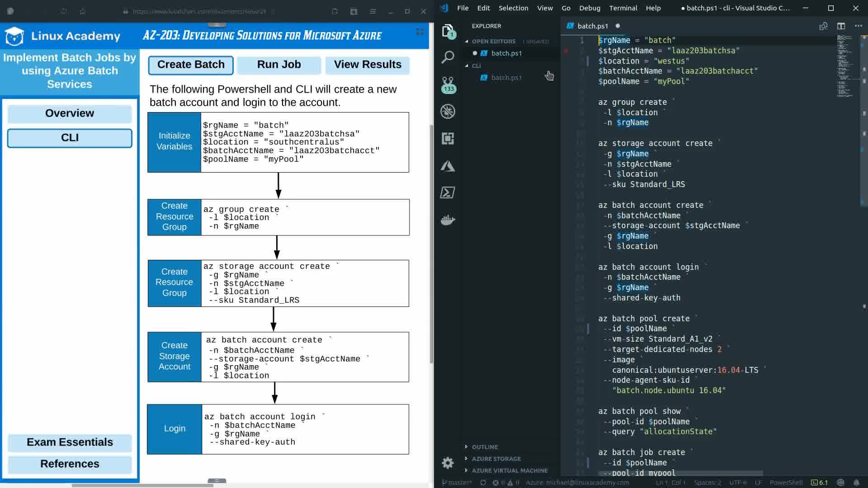Click the View Results button
Screen dimensions: 868x488
coord(368,65)
